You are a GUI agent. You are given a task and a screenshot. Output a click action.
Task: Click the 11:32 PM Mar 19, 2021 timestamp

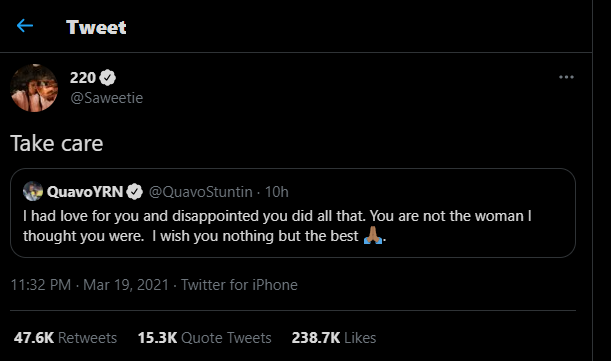[90, 285]
